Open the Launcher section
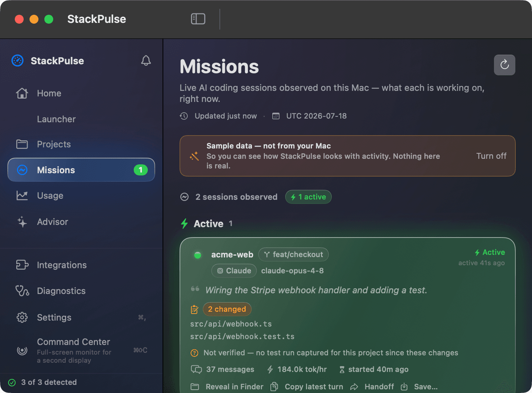This screenshot has width=532, height=393. point(81,119)
